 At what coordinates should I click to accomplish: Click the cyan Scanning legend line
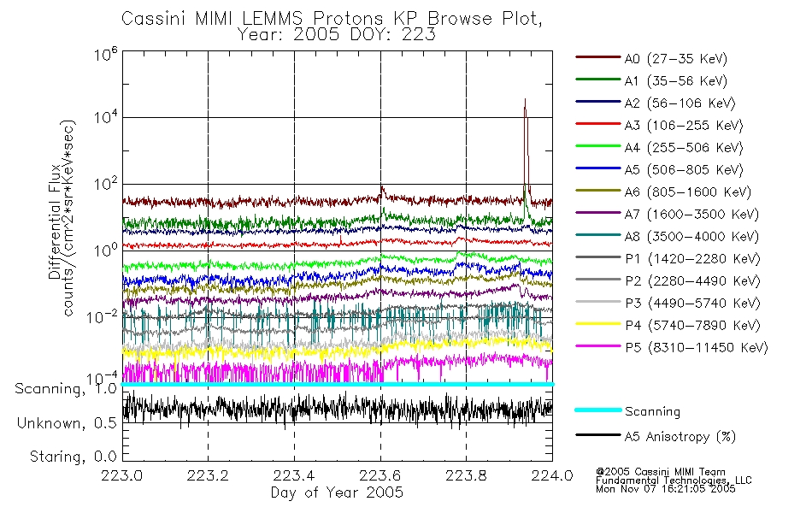(x=598, y=410)
